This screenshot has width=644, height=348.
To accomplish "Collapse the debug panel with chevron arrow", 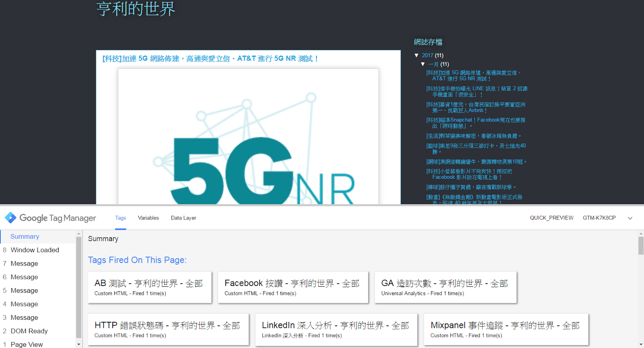I will [x=630, y=218].
